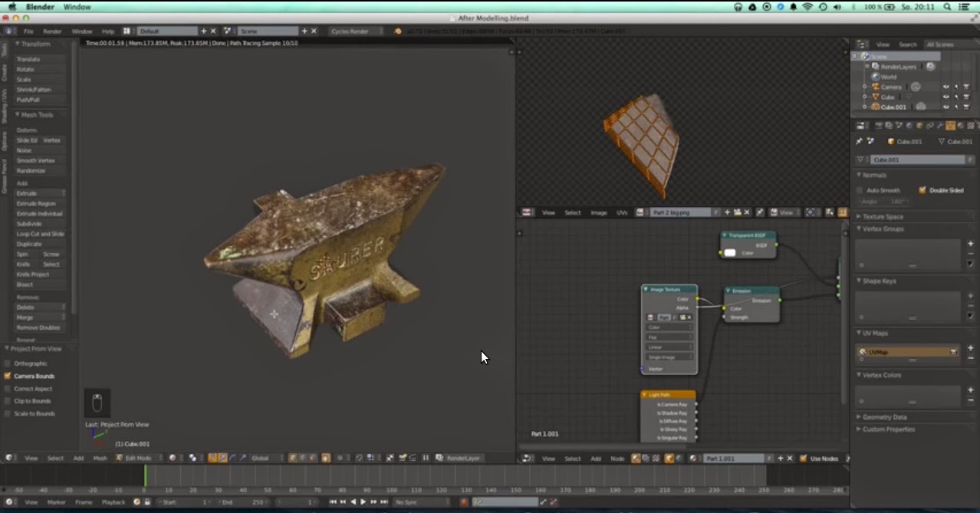Open the Modifier properties wrench icon
980x513 pixels.
(939, 126)
